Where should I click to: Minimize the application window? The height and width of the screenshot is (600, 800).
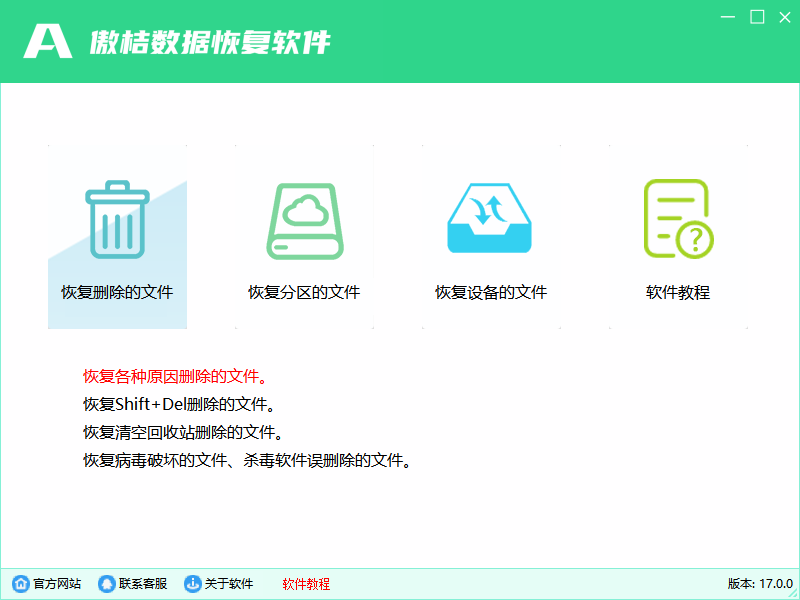[726, 17]
